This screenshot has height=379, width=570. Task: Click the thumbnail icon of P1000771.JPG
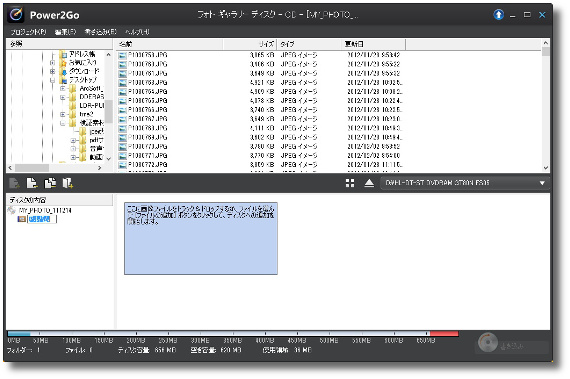click(x=123, y=156)
